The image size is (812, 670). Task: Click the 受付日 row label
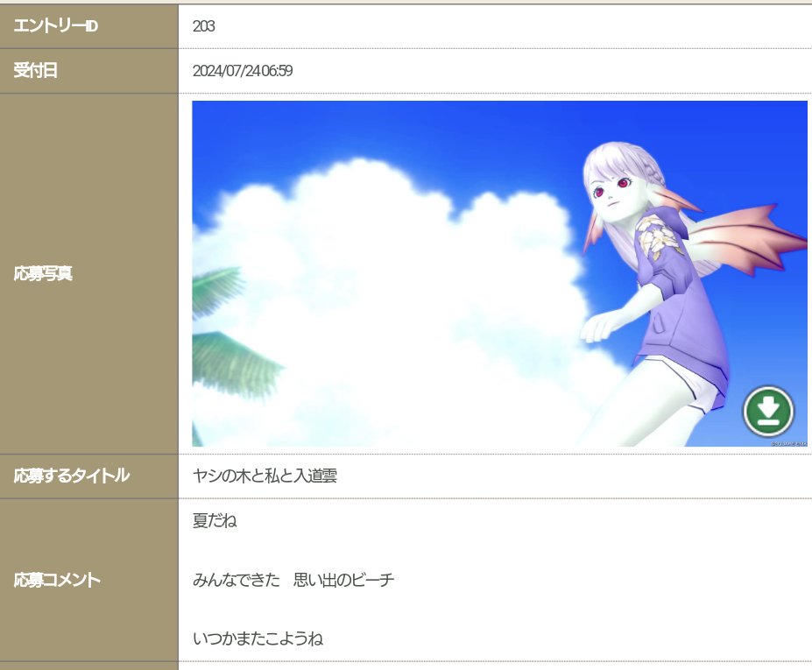pos(35,70)
